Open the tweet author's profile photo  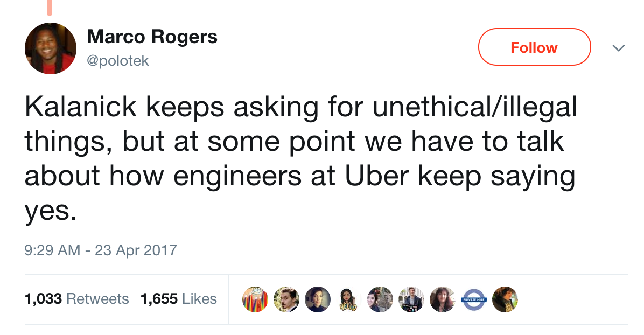(50, 48)
